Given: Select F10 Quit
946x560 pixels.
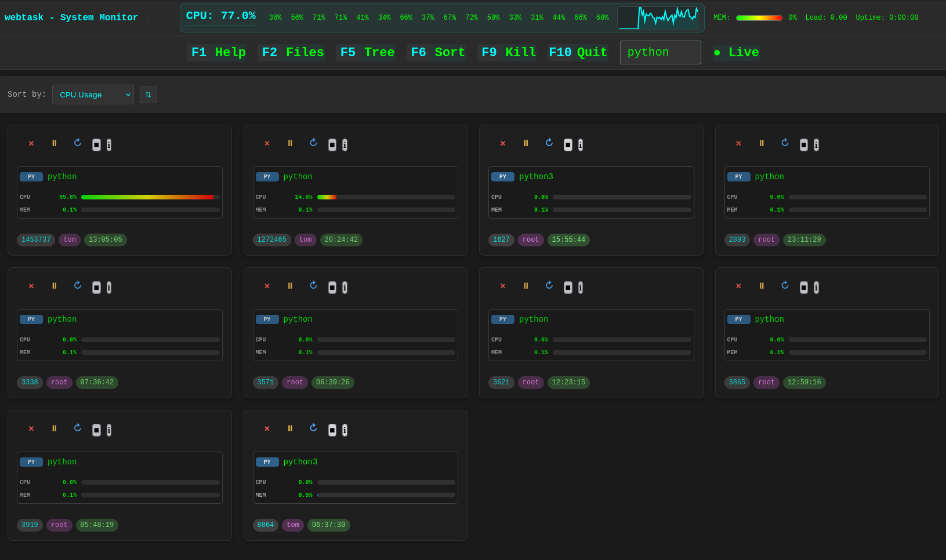Looking at the screenshot, I should click(578, 52).
